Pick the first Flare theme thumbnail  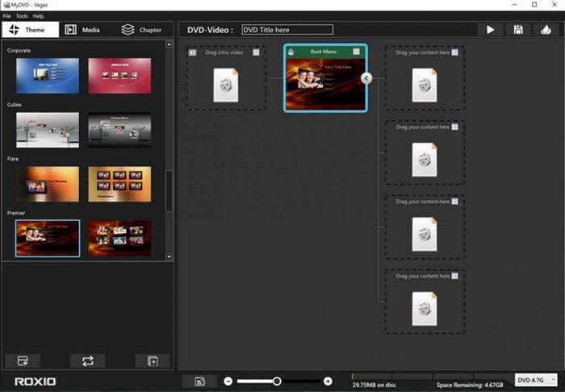click(48, 184)
